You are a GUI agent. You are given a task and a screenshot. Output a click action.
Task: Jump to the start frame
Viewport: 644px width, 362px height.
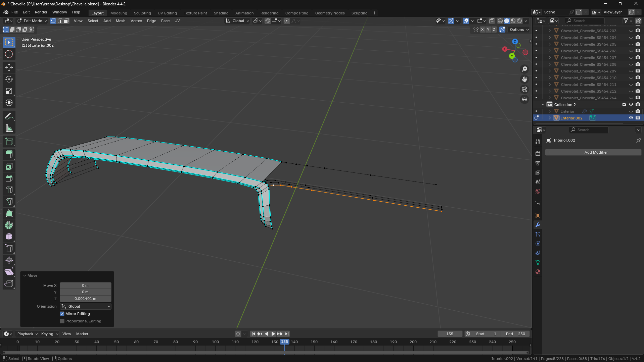253,334
